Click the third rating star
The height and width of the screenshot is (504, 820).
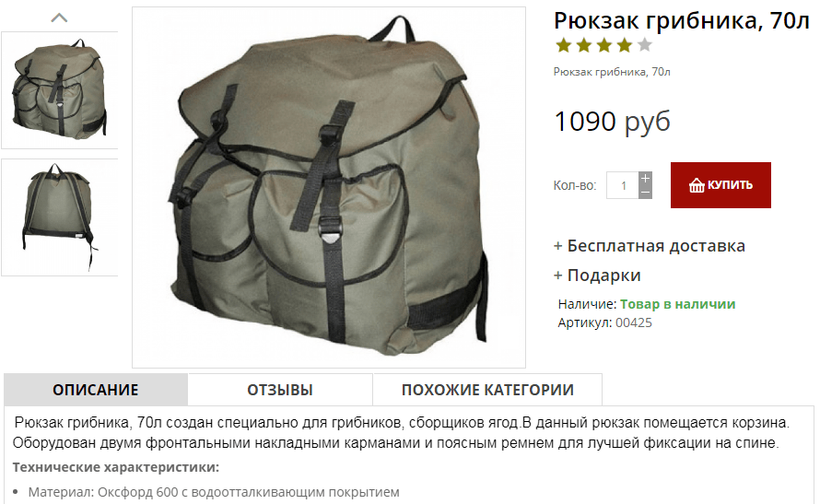(x=604, y=45)
